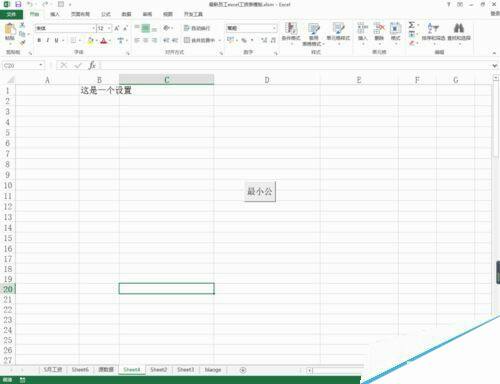Open the font size dropdown
The image size is (500, 384).
(109, 28)
